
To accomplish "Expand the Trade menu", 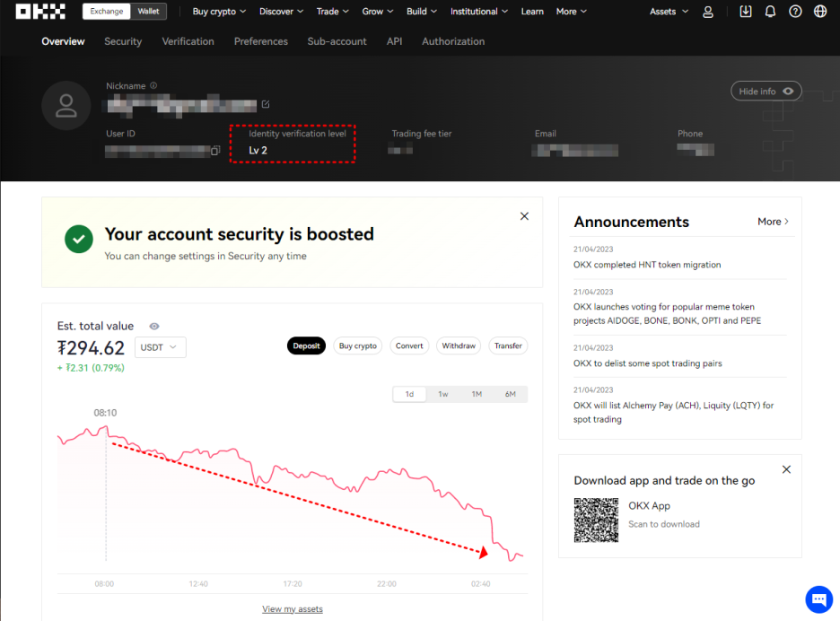I will pos(332,12).
